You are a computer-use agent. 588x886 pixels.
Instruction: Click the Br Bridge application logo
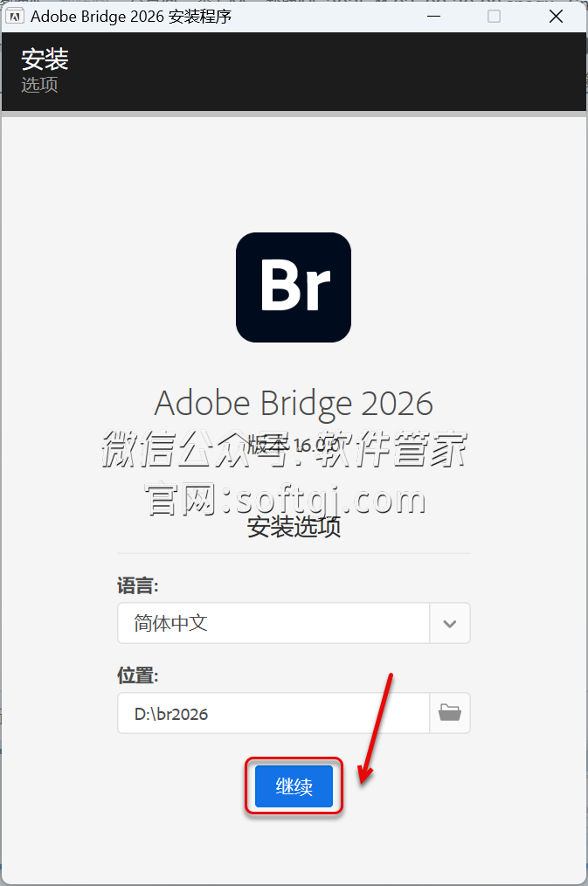click(x=294, y=287)
